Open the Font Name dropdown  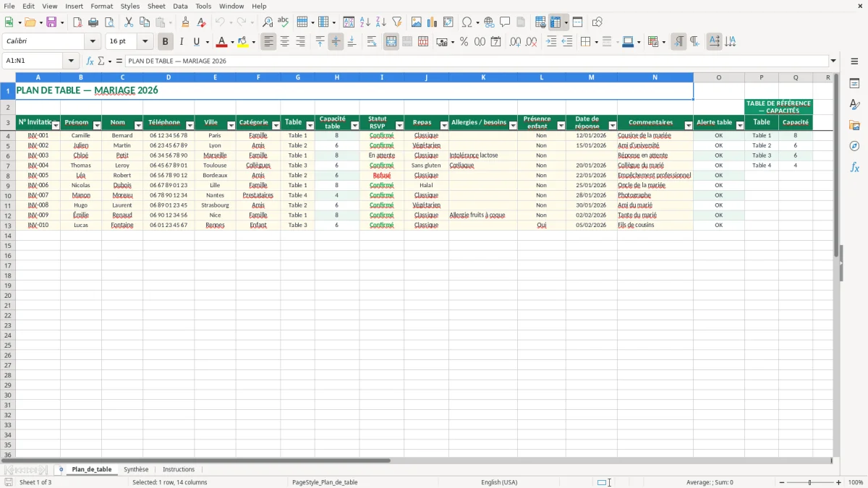pos(93,42)
